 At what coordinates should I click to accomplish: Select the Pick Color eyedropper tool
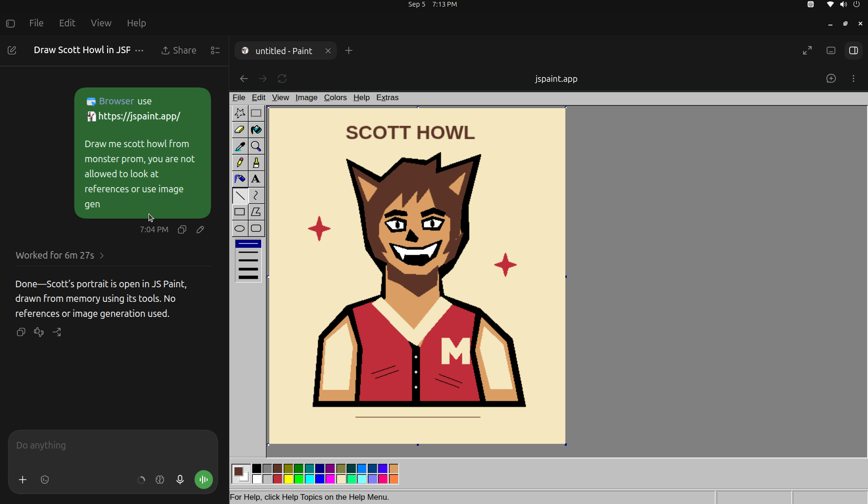(x=240, y=146)
